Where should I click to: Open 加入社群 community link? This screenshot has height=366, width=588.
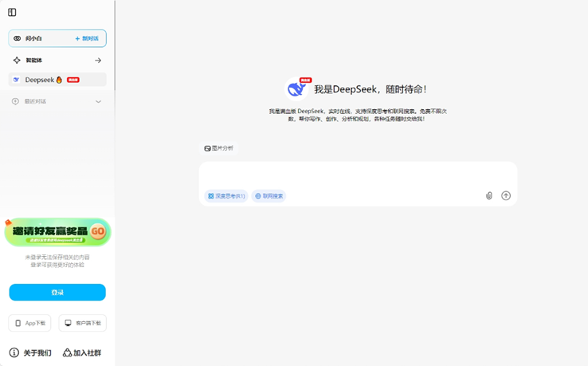point(82,353)
